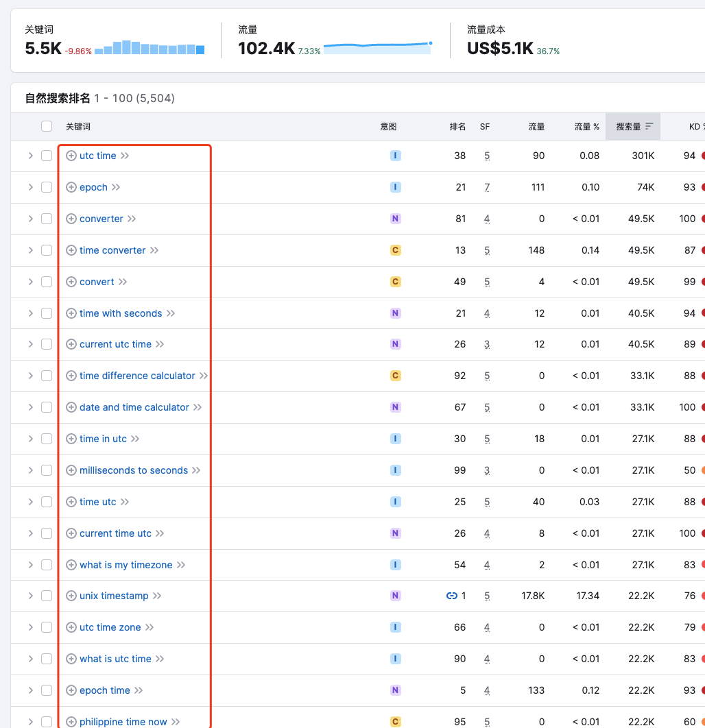Viewport: 705px width, 728px height.
Task: Toggle the select-all checkbox in table header
Action: (x=47, y=126)
